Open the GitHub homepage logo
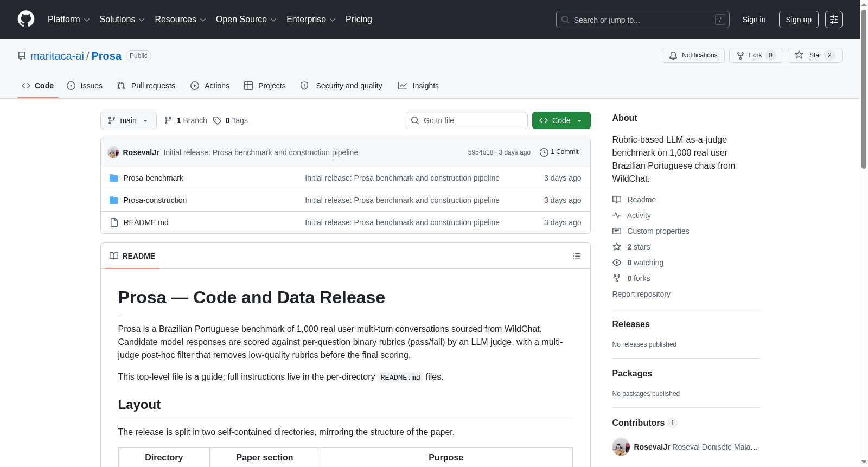This screenshot has width=868, height=467. (x=26, y=20)
